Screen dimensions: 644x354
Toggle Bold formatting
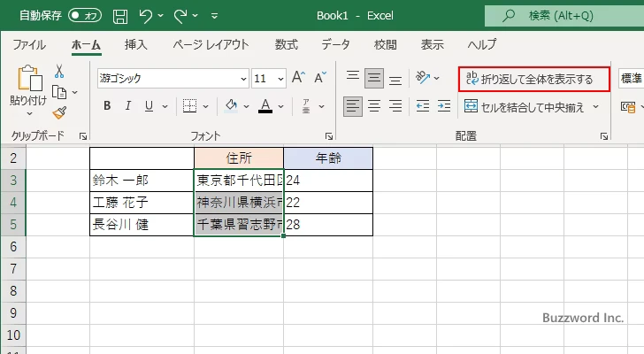(x=107, y=106)
